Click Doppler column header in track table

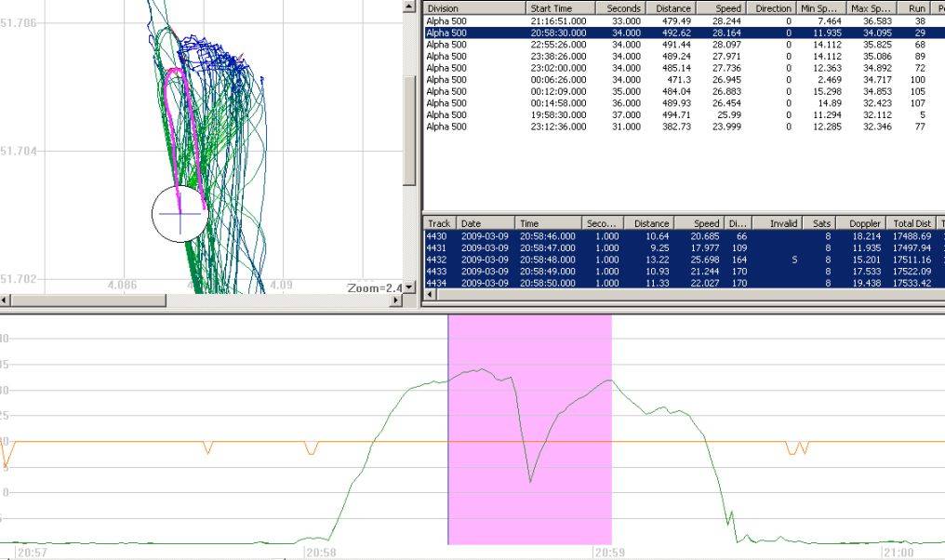pos(860,223)
